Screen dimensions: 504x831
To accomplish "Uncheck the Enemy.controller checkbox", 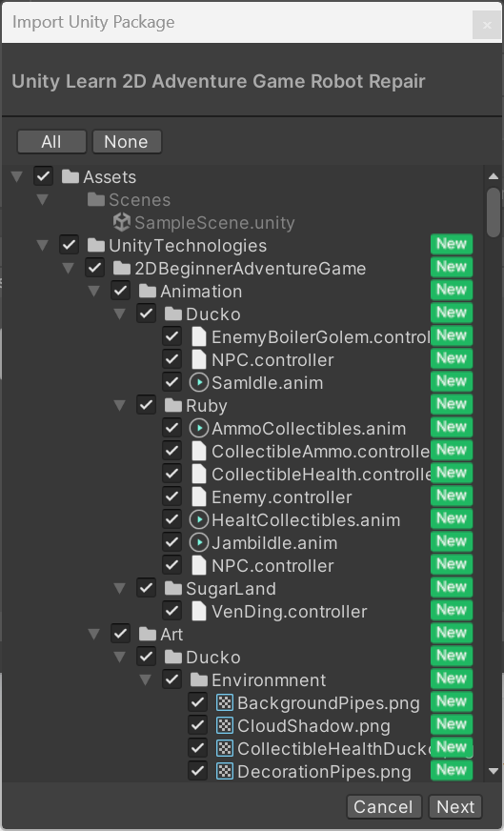I will [171, 497].
